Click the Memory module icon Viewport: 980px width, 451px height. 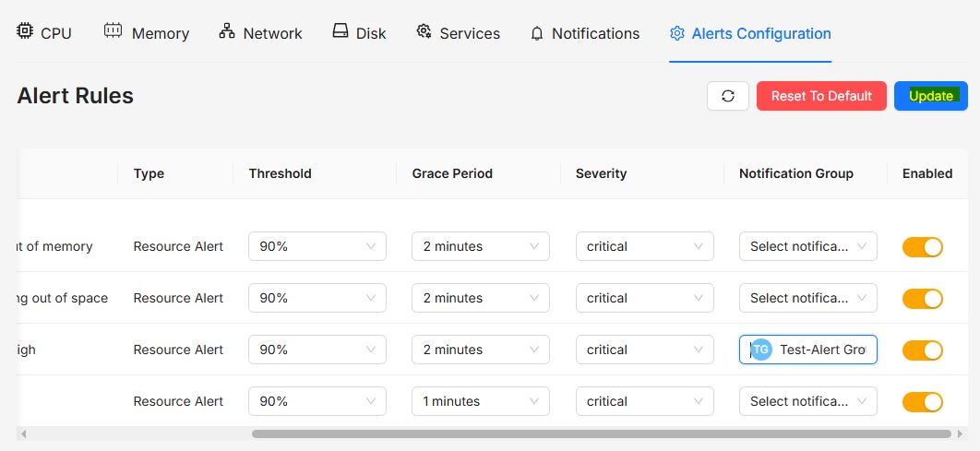(114, 30)
